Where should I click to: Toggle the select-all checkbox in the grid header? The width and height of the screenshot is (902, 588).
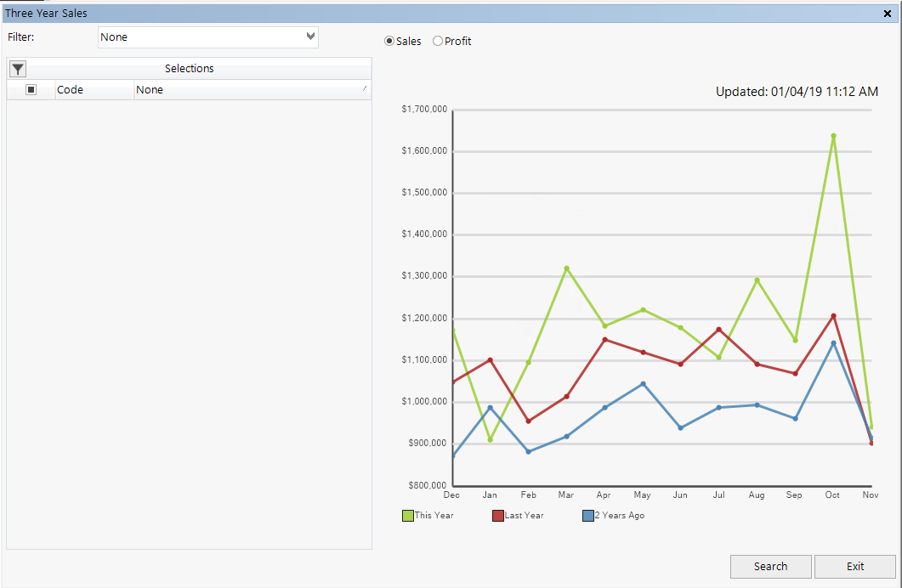(x=30, y=89)
